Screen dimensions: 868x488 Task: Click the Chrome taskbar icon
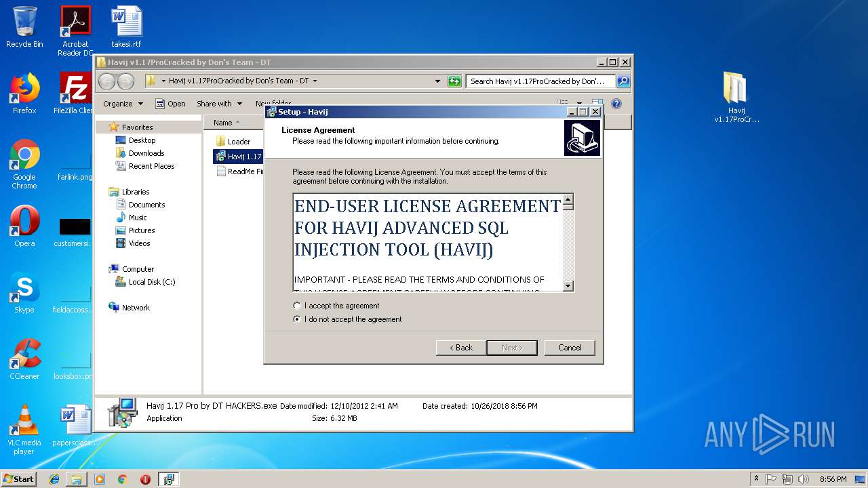point(122,479)
